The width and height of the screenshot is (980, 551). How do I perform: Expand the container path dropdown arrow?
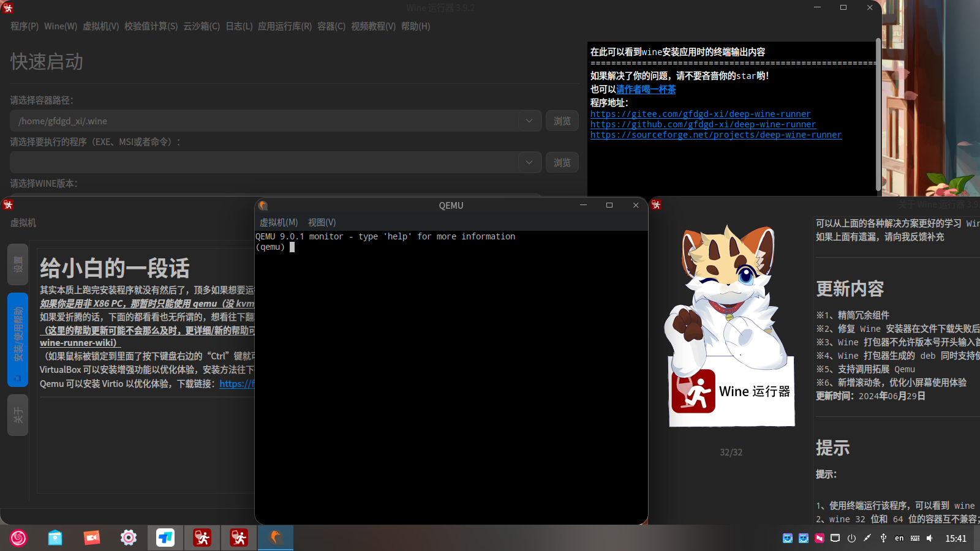pyautogui.click(x=529, y=121)
